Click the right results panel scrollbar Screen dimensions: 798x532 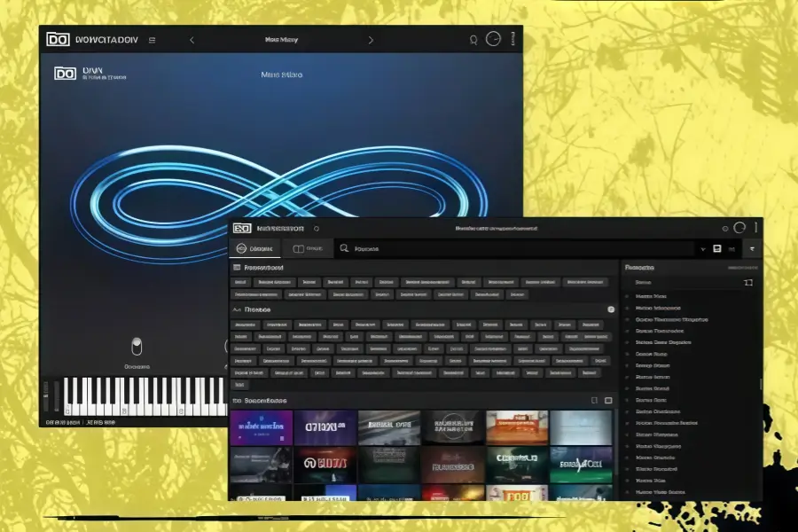pos(761,384)
